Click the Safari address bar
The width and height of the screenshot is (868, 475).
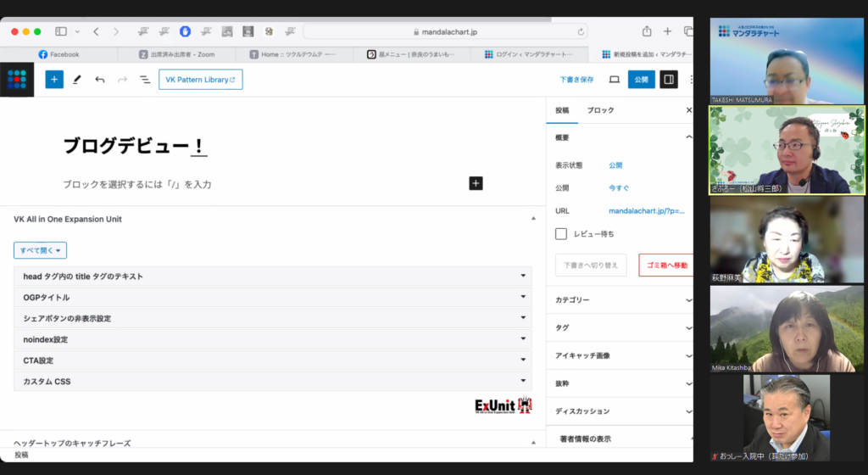coord(445,31)
